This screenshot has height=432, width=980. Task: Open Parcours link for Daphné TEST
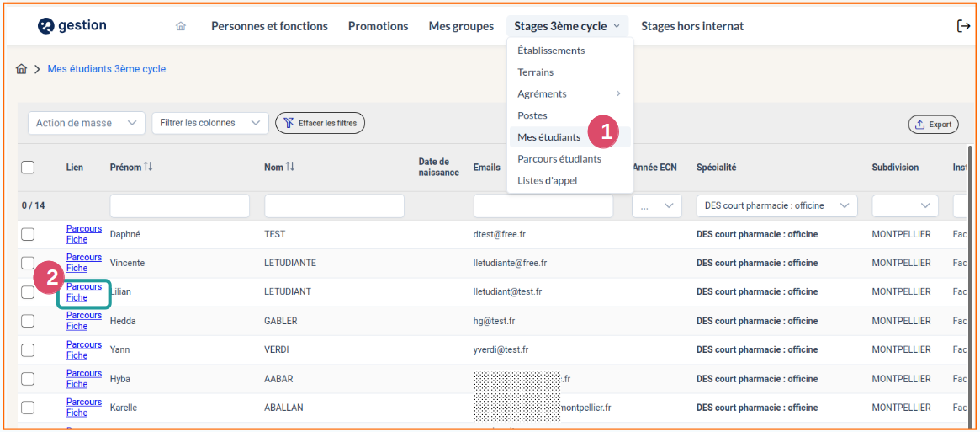click(x=84, y=228)
